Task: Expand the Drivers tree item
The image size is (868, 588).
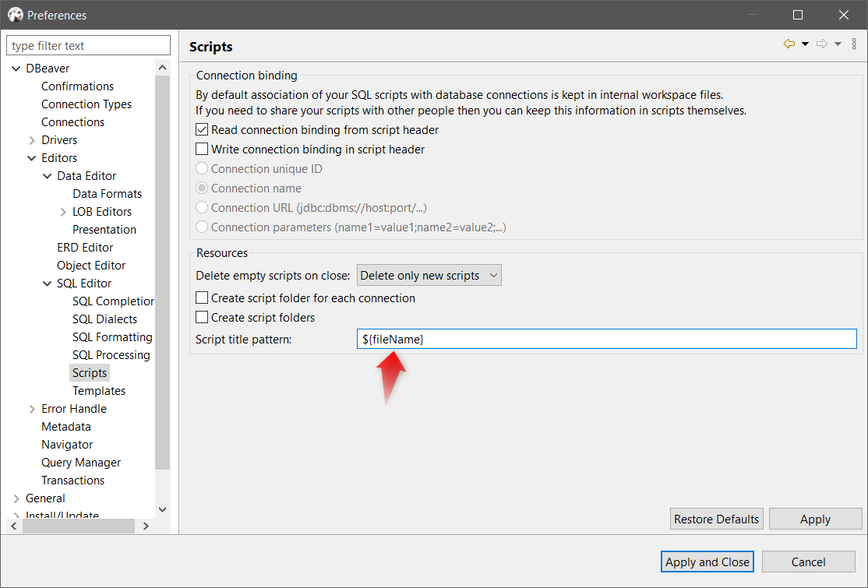Action: (x=32, y=139)
